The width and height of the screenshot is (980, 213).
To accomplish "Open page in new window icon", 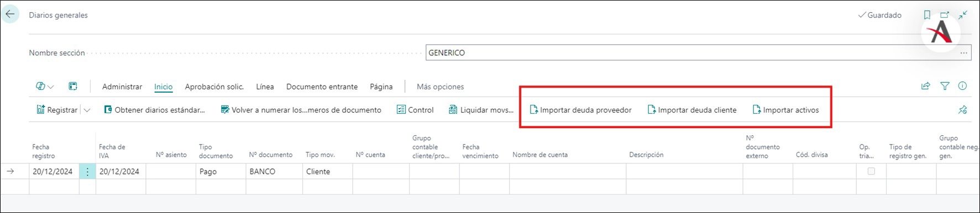I will pos(945,15).
